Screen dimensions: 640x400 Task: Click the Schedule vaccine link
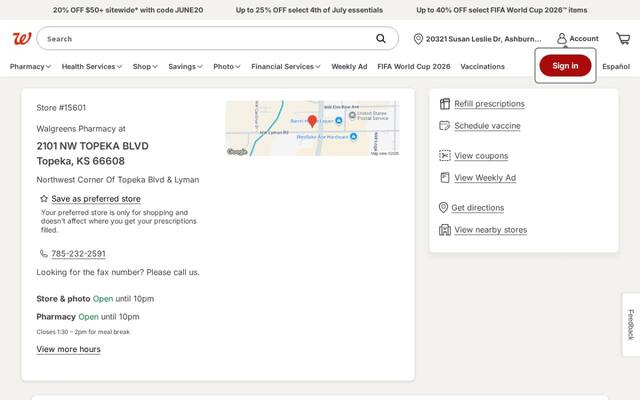point(487,126)
